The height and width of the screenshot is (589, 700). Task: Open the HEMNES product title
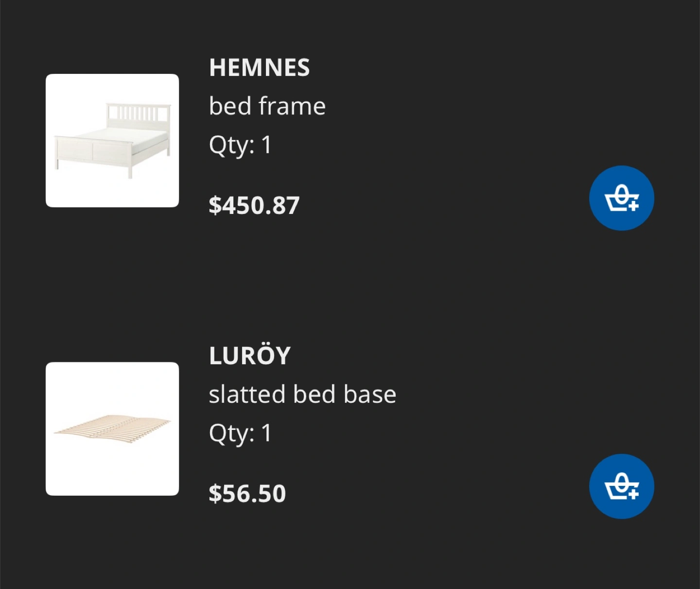click(259, 68)
